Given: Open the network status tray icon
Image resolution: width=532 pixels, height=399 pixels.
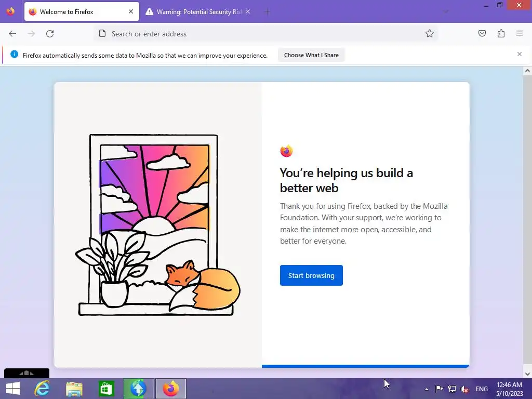Looking at the screenshot, I should coord(452,389).
